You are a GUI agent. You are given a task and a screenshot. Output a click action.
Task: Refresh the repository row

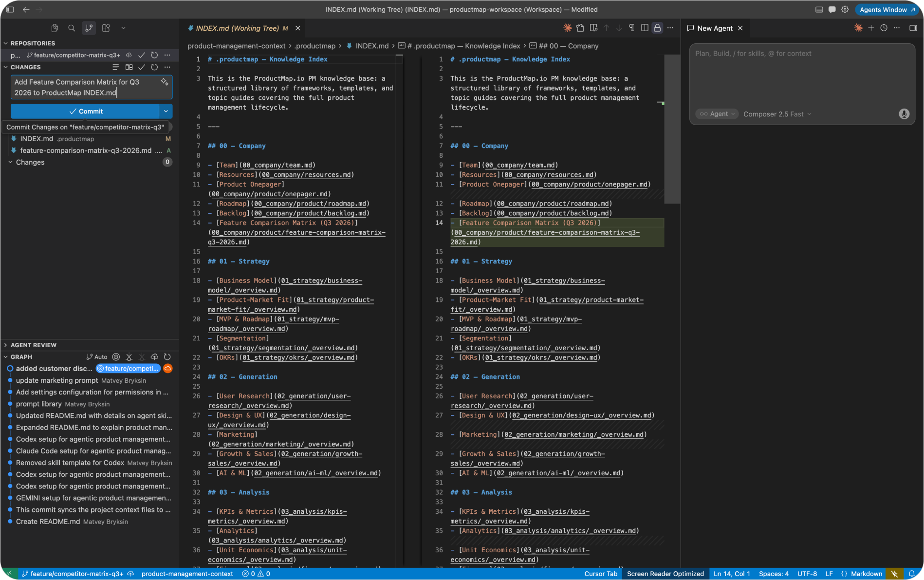154,55
